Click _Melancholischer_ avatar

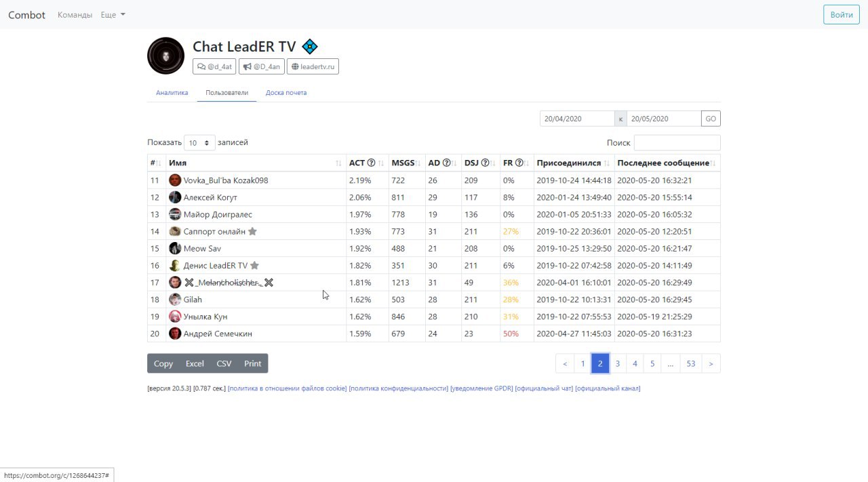(x=175, y=282)
